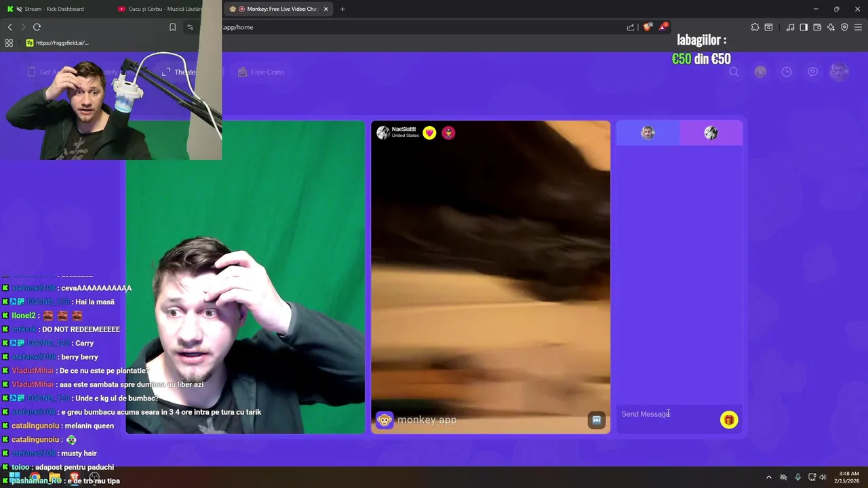Click chat message 'berry berry'

pyautogui.click(x=79, y=357)
